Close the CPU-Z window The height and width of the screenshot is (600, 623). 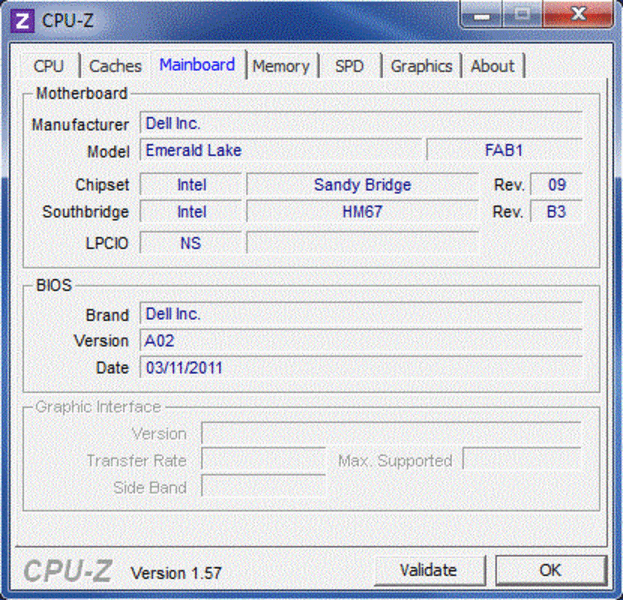tap(578, 15)
